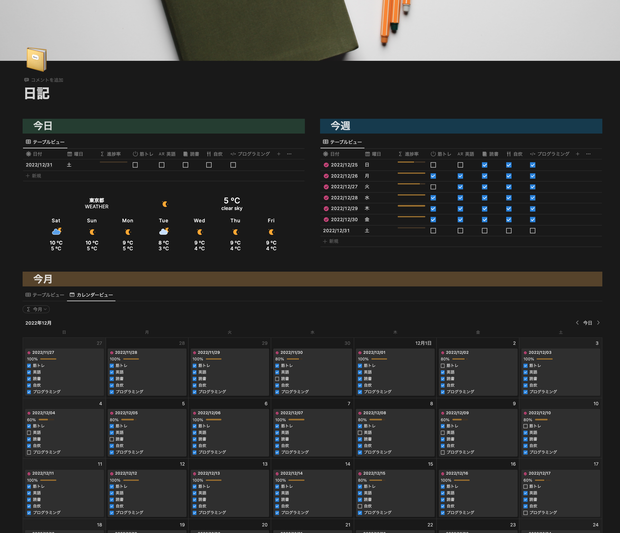Click the Mon moon weather icon
The width and height of the screenshot is (620, 533).
(x=128, y=232)
